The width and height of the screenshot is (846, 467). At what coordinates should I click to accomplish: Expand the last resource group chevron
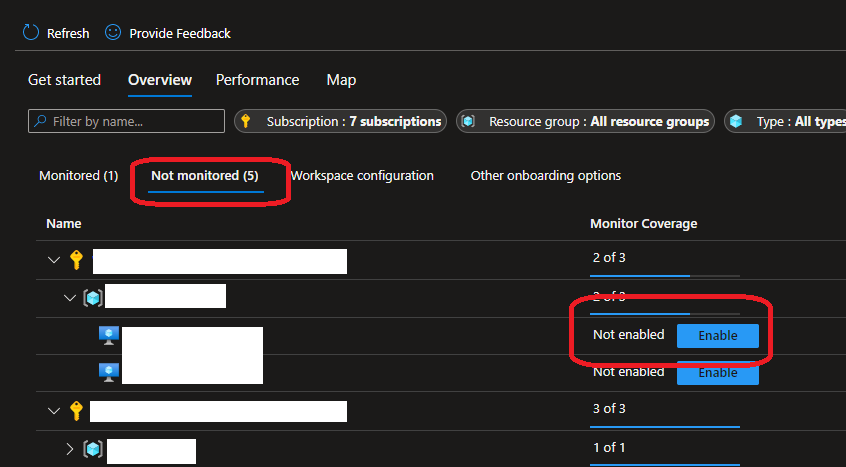pos(70,448)
